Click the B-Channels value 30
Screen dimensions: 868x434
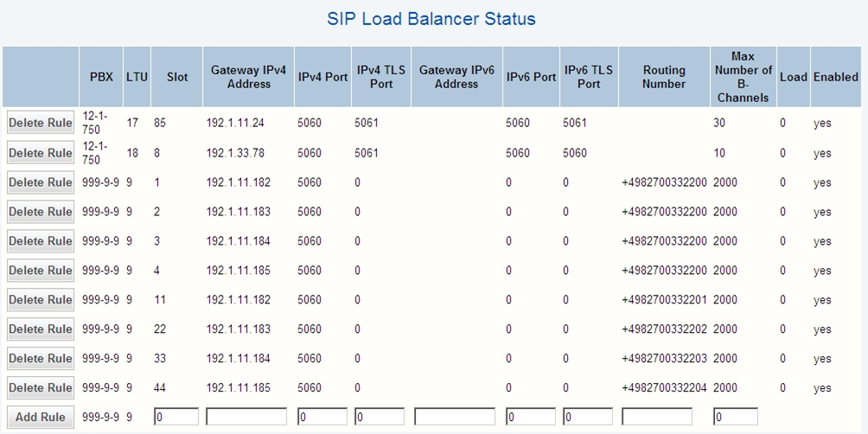pos(719,123)
